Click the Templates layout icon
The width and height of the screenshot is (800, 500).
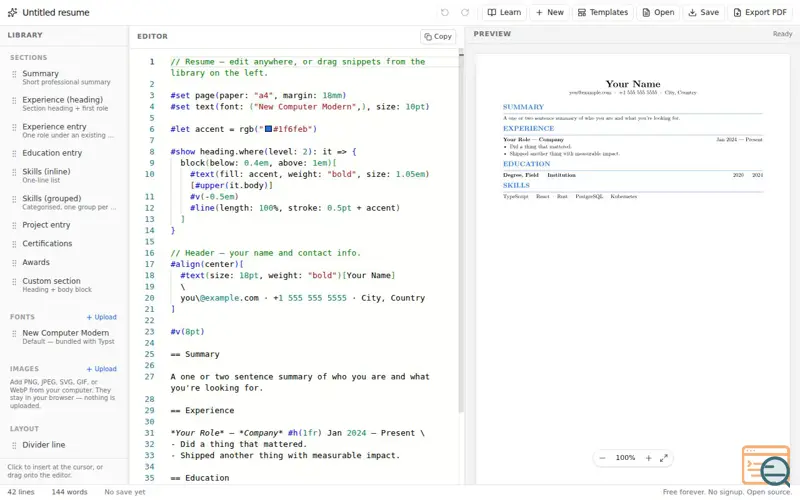[x=582, y=12]
